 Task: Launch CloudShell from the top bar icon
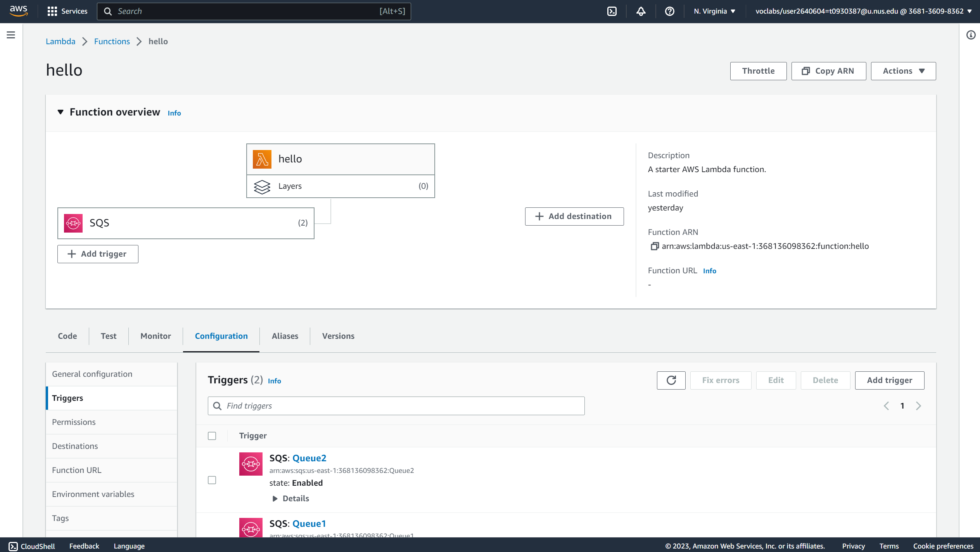[612, 11]
